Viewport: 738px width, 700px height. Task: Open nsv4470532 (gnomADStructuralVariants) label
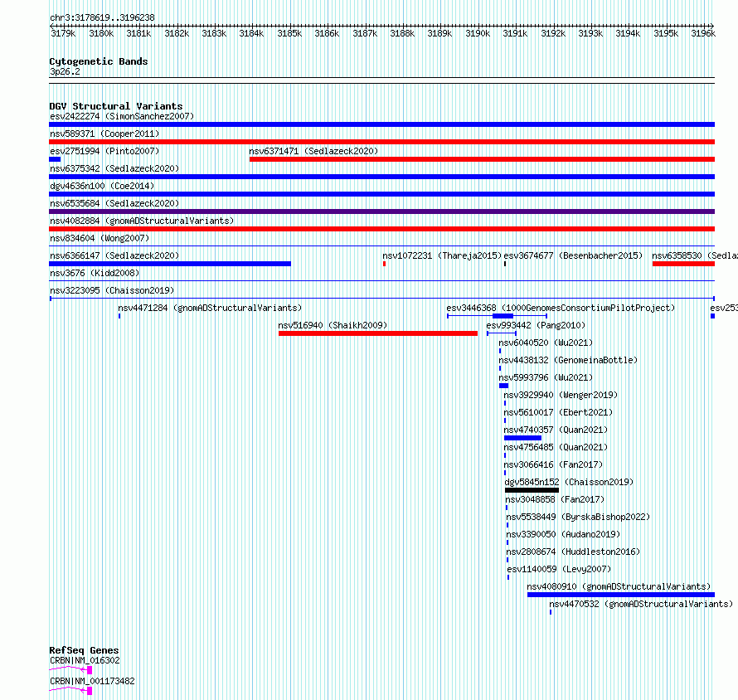click(641, 604)
